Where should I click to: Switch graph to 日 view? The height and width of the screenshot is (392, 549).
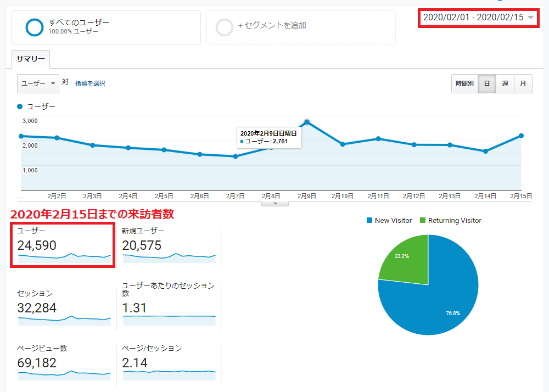point(486,83)
